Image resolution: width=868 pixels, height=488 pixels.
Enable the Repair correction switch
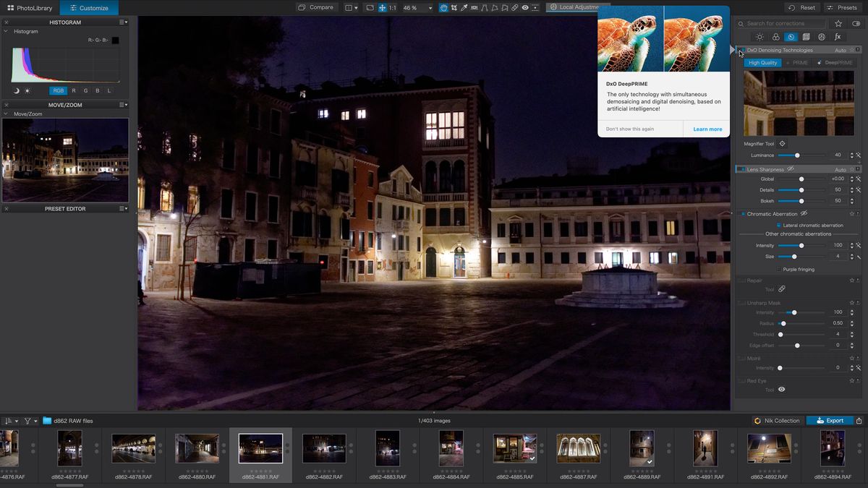741,281
